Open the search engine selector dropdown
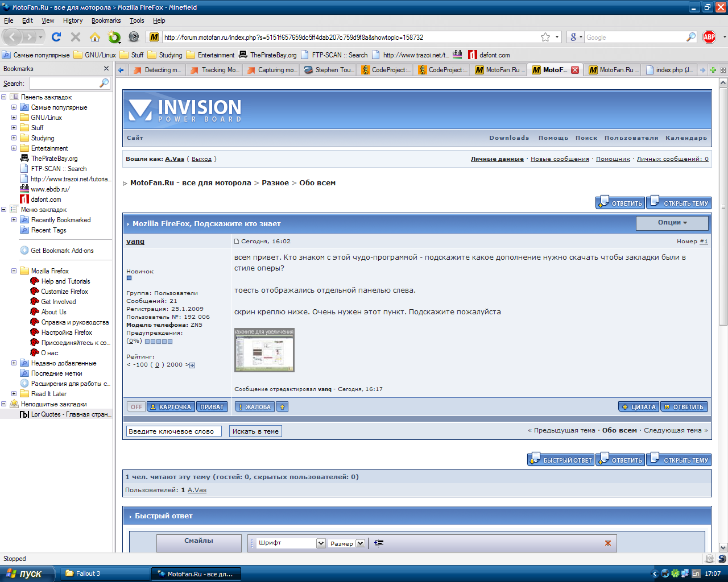Screen dimensions: 728x582 click(x=576, y=37)
